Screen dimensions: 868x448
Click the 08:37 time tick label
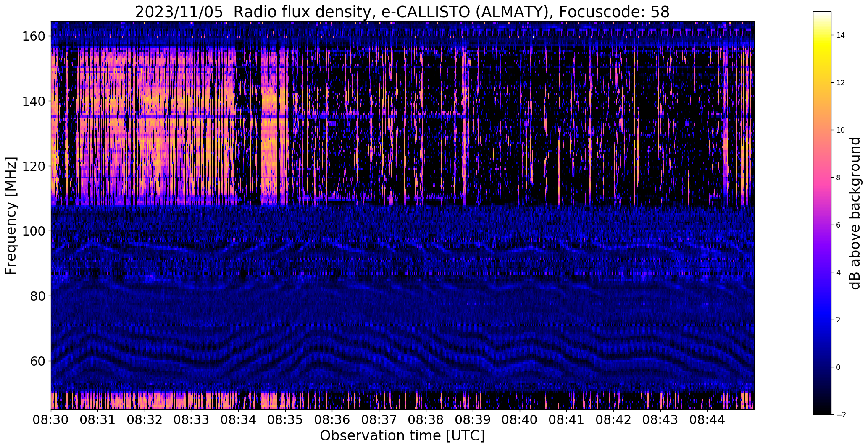[379, 419]
